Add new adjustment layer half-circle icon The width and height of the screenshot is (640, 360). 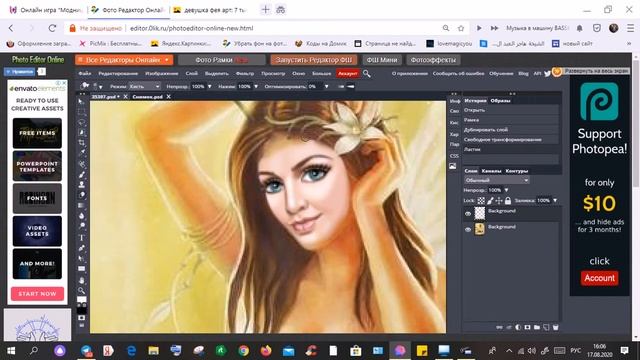pyautogui.click(x=518, y=327)
